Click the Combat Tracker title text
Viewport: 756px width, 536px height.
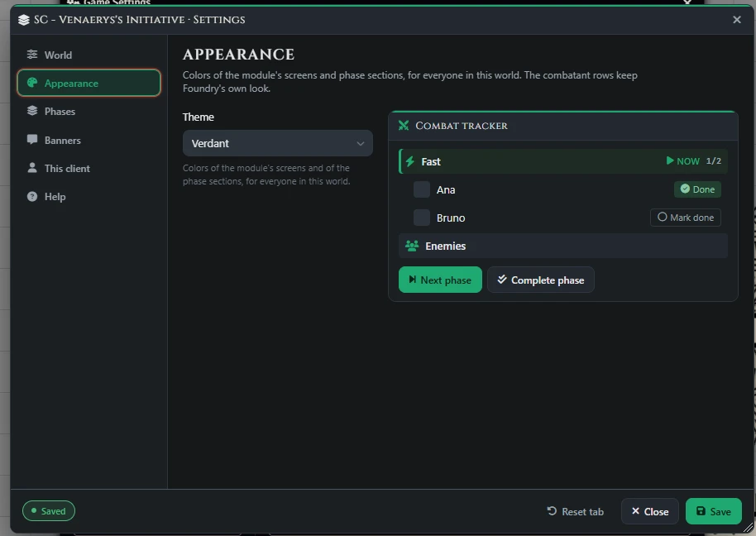tap(462, 126)
